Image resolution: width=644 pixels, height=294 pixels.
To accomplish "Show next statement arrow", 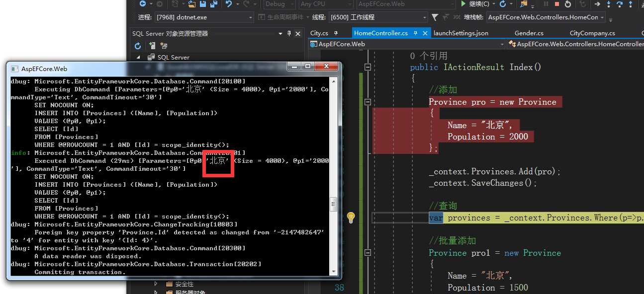I will point(597,4).
